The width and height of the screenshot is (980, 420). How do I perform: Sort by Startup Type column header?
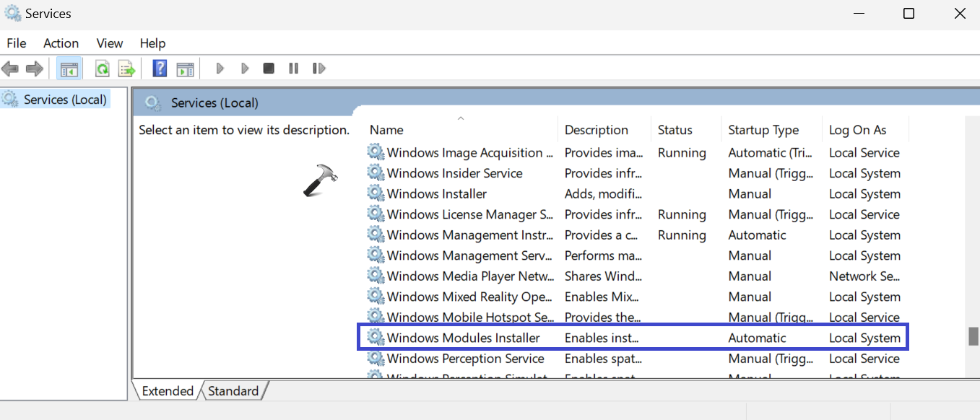(763, 130)
